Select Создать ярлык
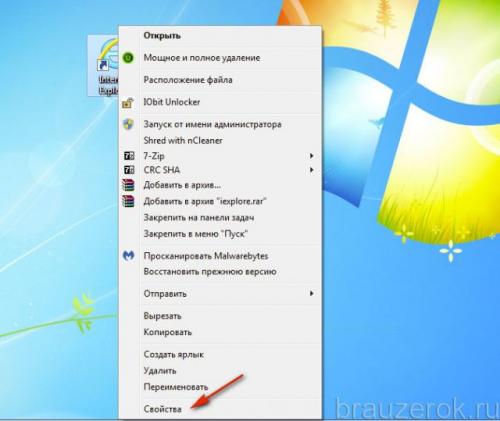 [174, 354]
